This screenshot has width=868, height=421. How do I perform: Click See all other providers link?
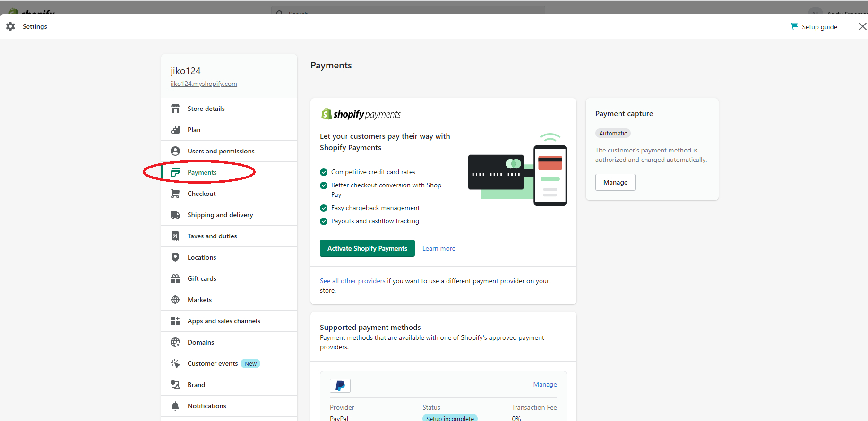352,281
